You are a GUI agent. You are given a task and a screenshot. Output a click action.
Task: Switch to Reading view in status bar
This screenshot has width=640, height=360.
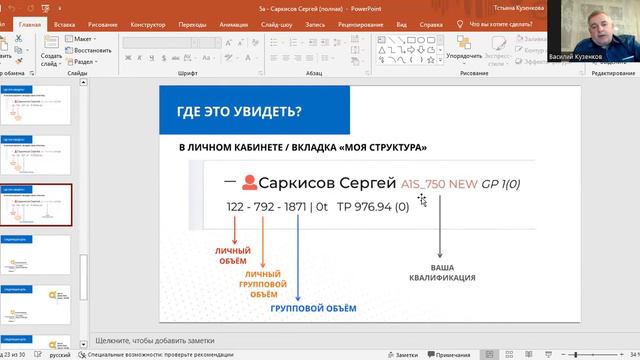(x=529, y=355)
